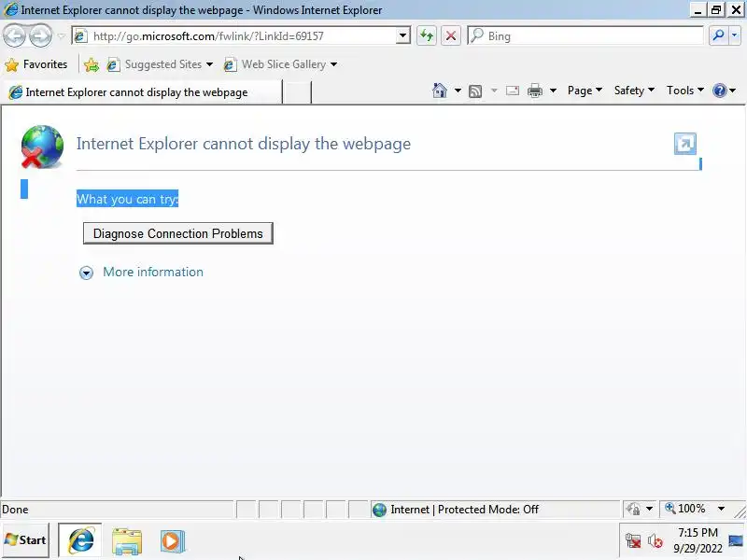Click the network disconnected tray icon
Viewport: 747px width, 560px height.
pos(633,541)
